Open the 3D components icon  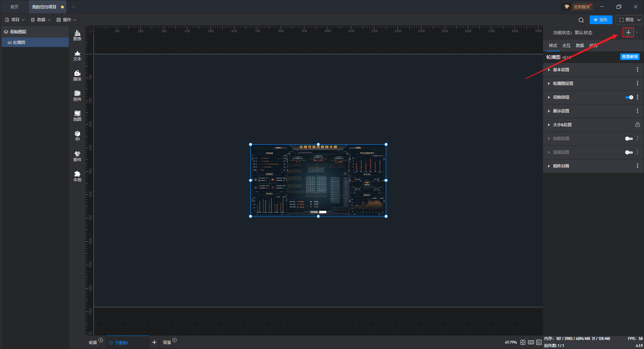(x=77, y=136)
